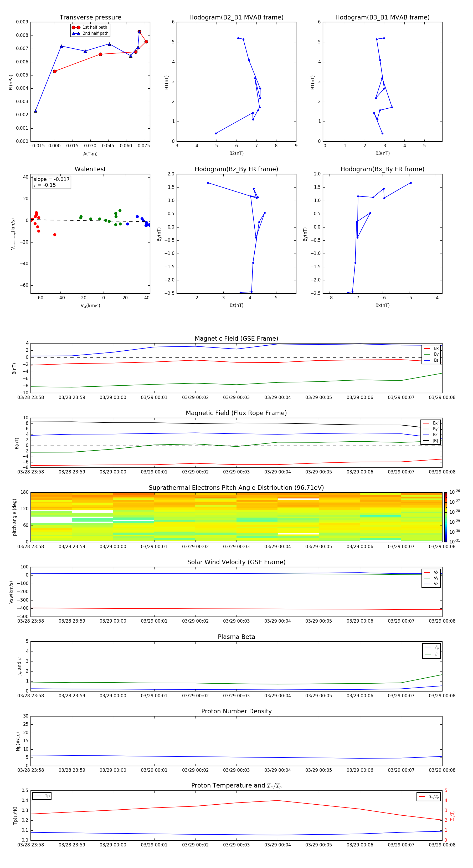The image size is (473, 868).
Task: Click the 'Tp' legend in temperature plot
Action: point(42,796)
